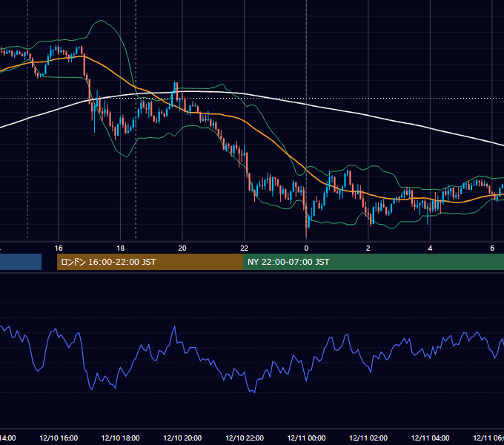504x445 pixels.
Task: Click the '12/10 18:00' date label
Action: [120, 438]
